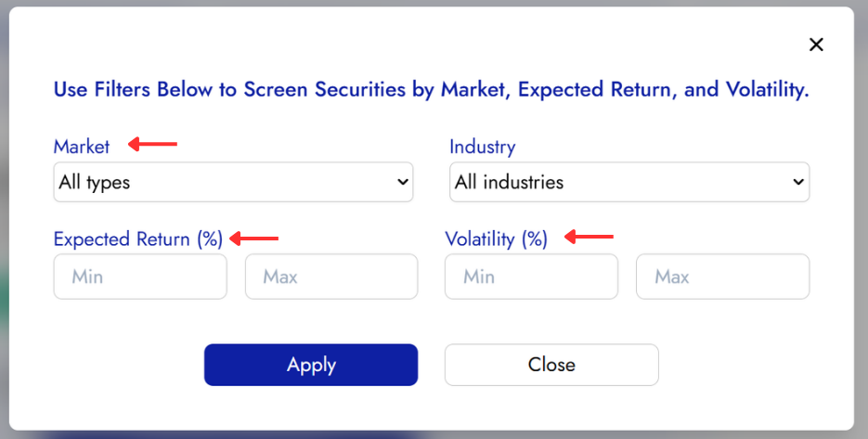Click the Expected Return (%) label
The height and width of the screenshot is (439, 868).
click(x=138, y=239)
